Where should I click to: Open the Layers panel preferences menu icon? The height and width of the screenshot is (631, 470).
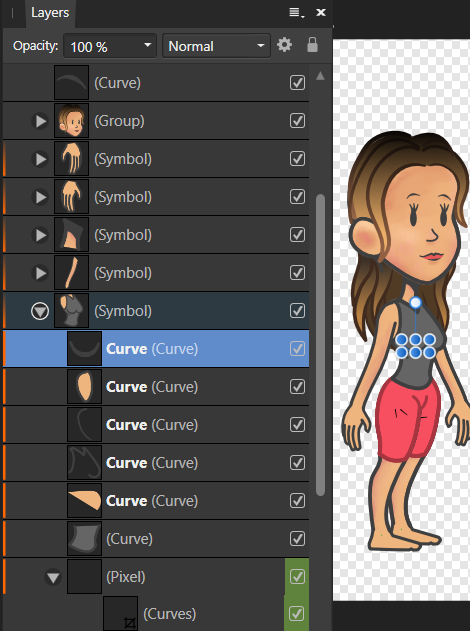tap(297, 12)
